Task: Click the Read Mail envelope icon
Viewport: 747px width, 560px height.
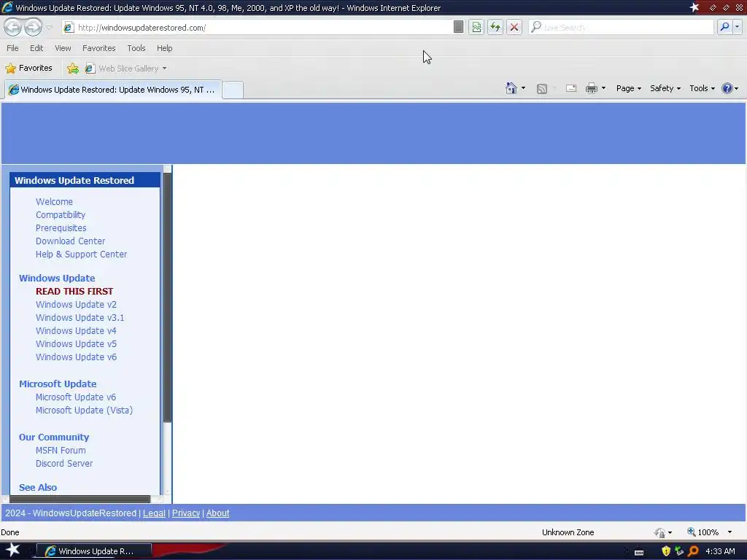Action: tap(570, 88)
